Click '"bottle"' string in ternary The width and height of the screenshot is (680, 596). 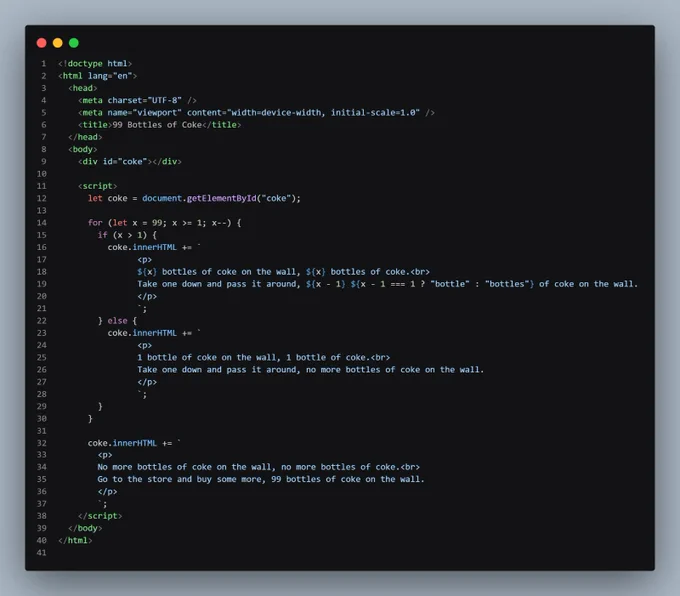click(450, 284)
